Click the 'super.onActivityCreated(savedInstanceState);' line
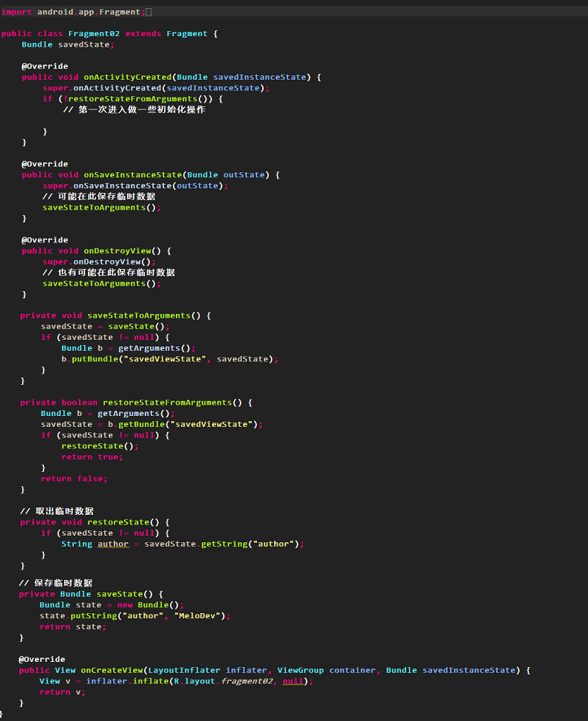The image size is (588, 721). (157, 88)
